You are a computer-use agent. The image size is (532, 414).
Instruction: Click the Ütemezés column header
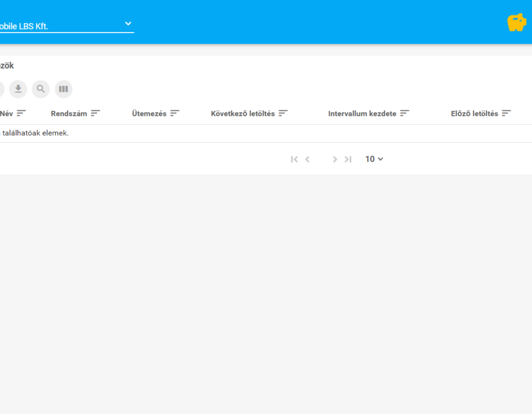click(150, 114)
